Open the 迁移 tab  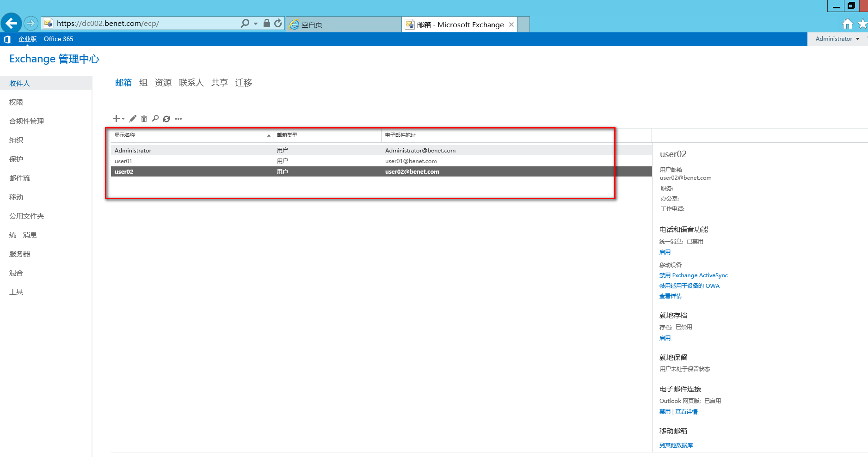pos(244,83)
